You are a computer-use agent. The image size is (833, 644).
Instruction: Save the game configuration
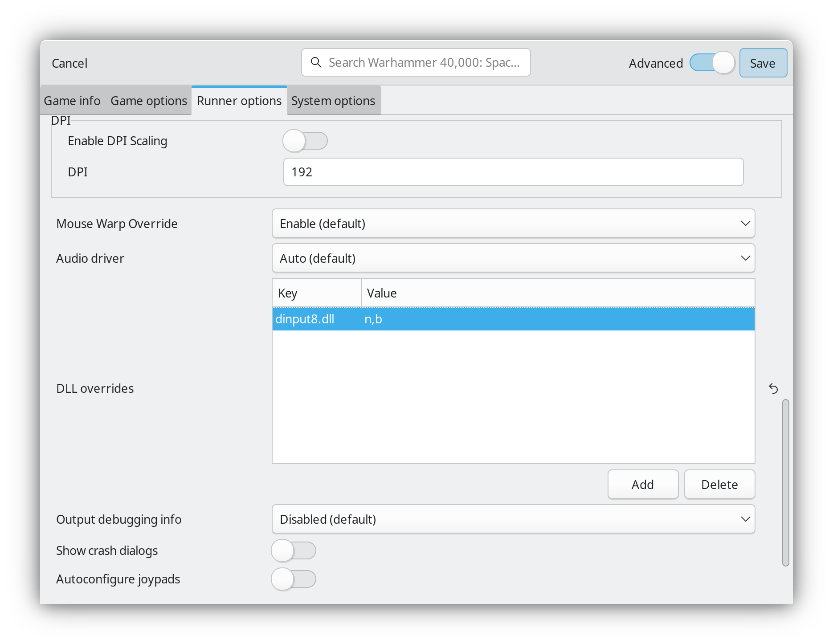click(763, 63)
